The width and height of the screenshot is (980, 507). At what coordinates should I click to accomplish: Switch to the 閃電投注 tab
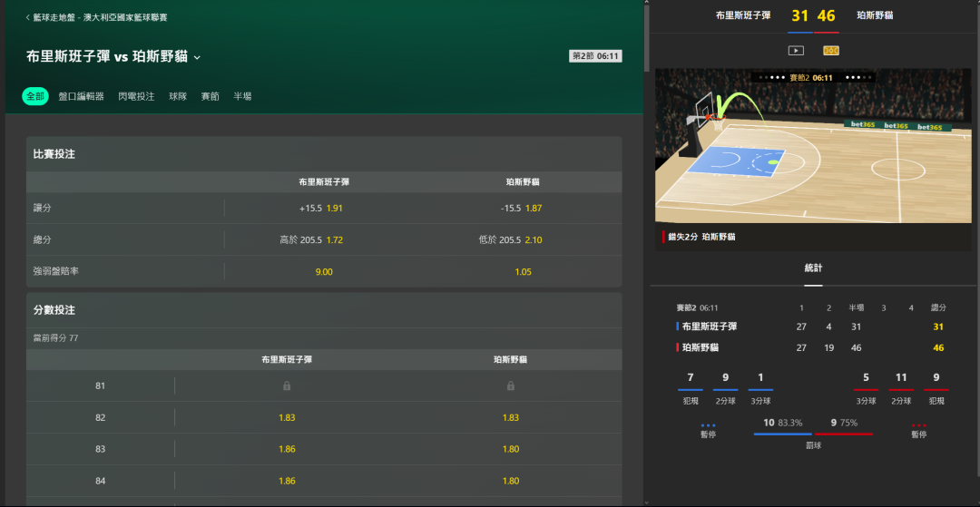[x=136, y=97]
